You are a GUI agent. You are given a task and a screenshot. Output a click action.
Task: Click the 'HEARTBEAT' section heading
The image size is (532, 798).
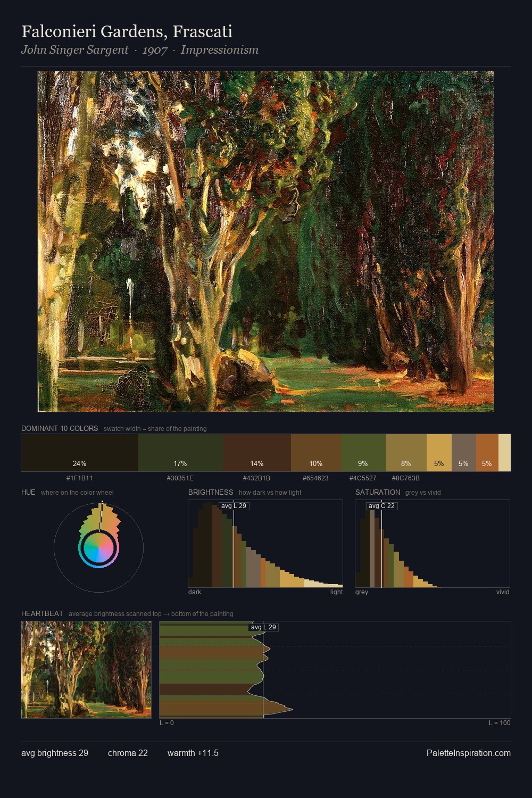pyautogui.click(x=42, y=613)
